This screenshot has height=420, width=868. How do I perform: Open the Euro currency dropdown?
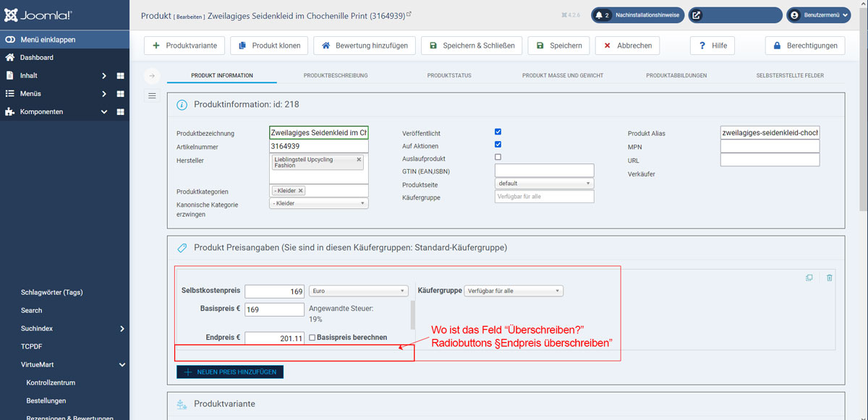click(359, 291)
